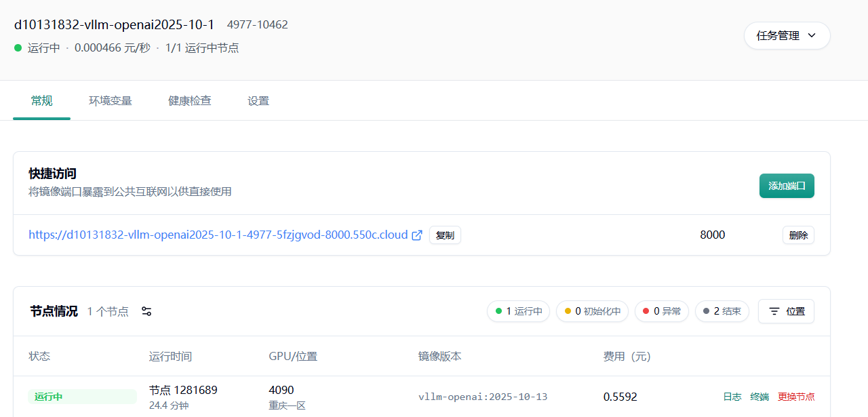Open node display settings sliders icon

click(x=146, y=311)
